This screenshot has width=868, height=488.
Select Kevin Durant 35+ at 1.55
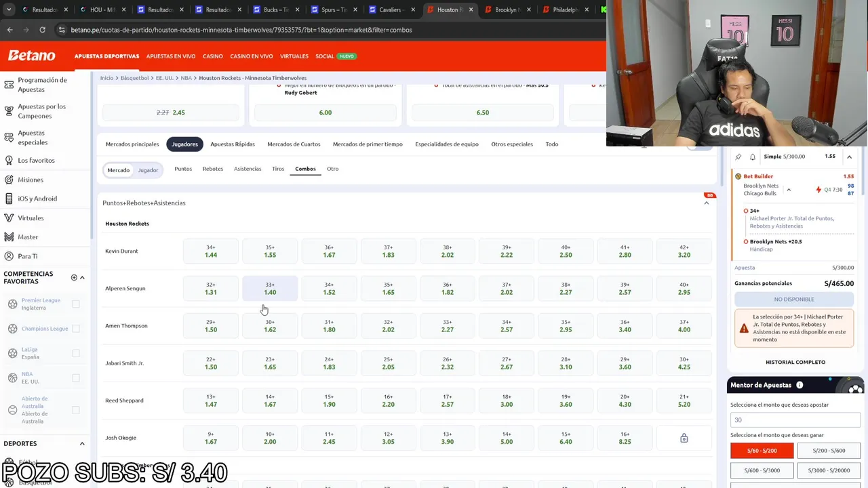point(270,251)
